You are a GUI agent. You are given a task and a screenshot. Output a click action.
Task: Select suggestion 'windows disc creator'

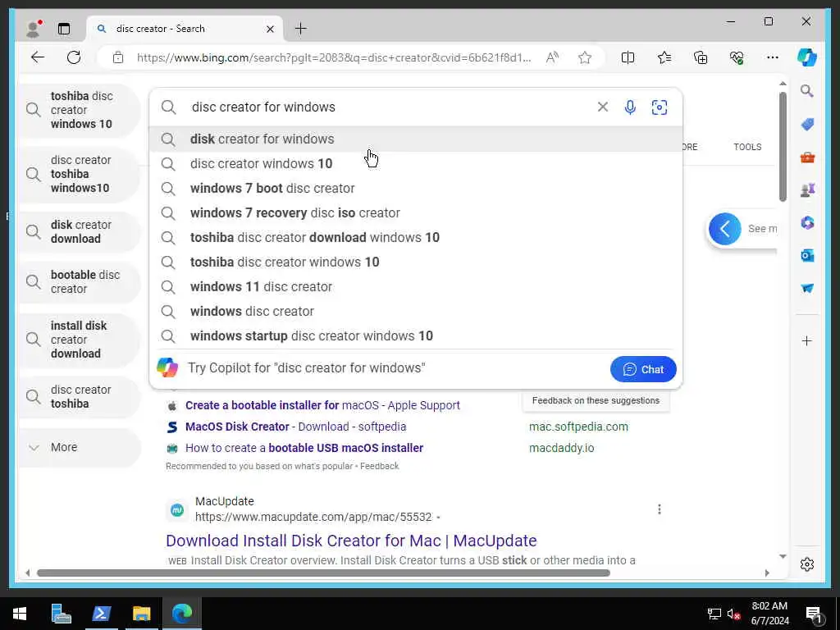point(416,312)
